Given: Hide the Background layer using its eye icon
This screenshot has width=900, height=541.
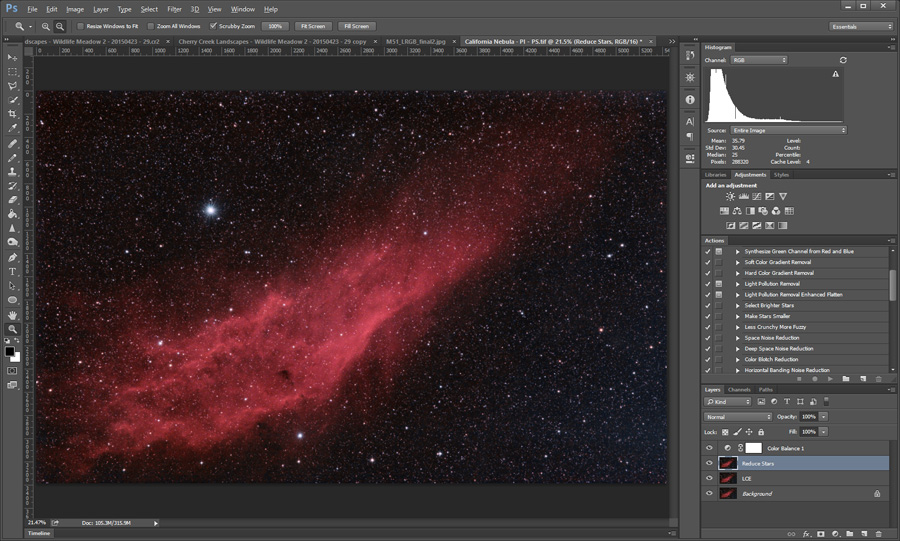Looking at the screenshot, I should [x=710, y=494].
